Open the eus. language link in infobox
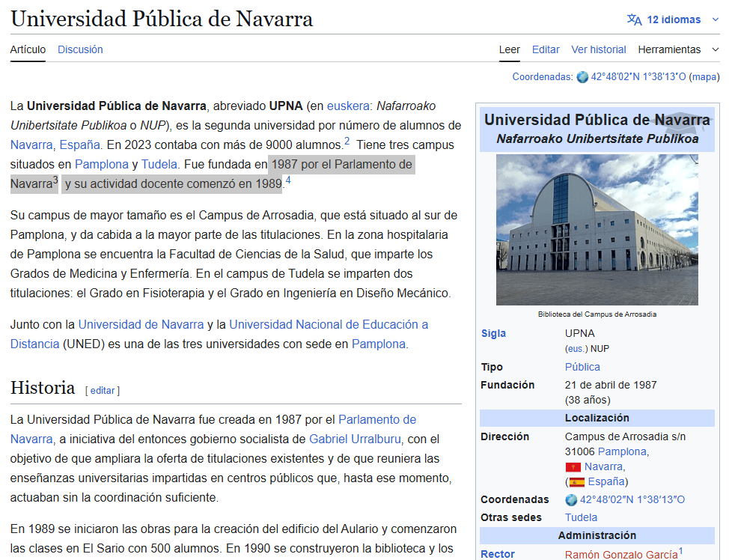This screenshot has height=560, width=729. (x=576, y=349)
